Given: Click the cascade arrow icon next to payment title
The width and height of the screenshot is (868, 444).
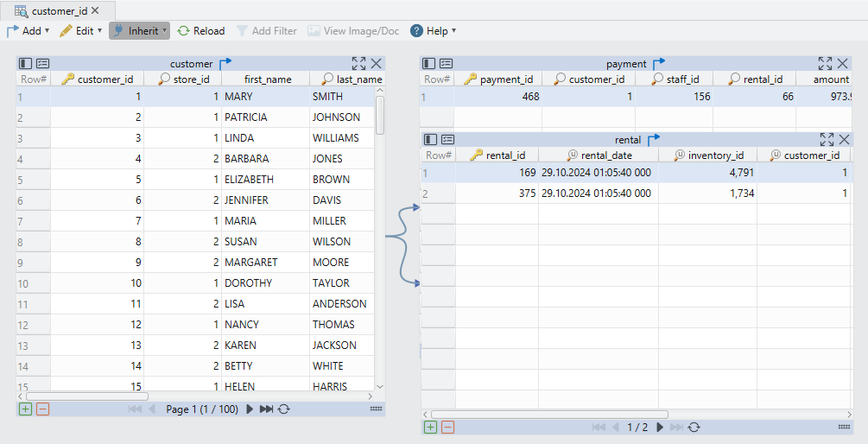Looking at the screenshot, I should click(x=659, y=64).
